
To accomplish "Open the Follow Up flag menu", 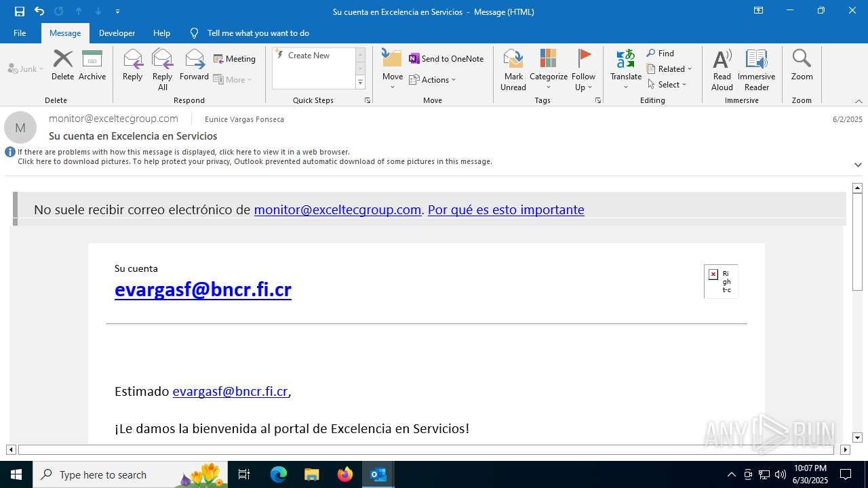I will (583, 70).
